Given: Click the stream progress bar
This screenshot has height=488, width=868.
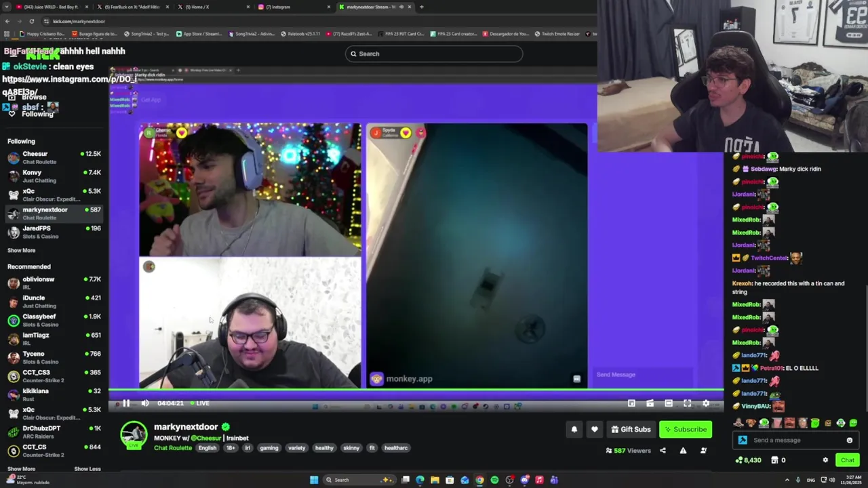Looking at the screenshot, I should coord(416,390).
